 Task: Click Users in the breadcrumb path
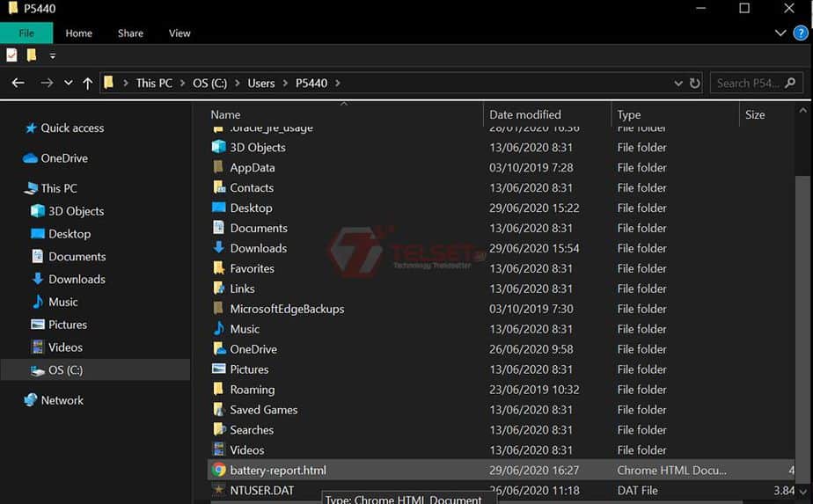260,84
